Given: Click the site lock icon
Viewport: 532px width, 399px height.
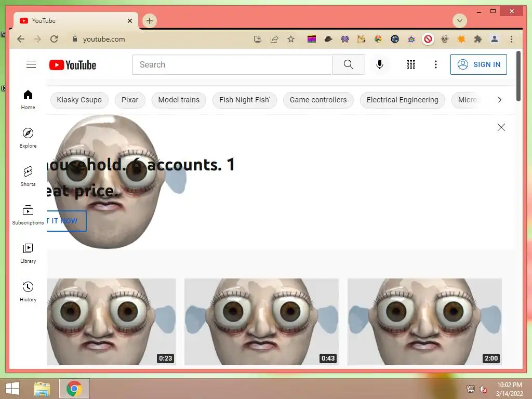Looking at the screenshot, I should 75,39.
